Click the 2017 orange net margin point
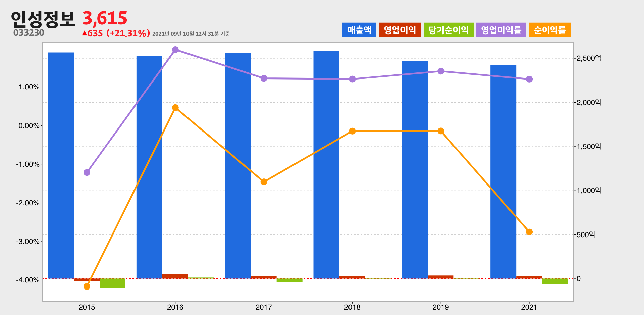 [x=264, y=182]
